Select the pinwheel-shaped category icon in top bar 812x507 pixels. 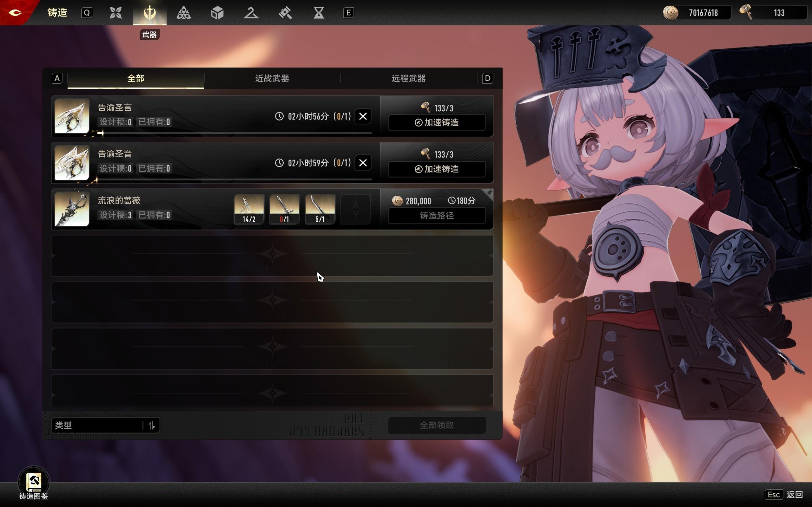pyautogui.click(x=116, y=13)
